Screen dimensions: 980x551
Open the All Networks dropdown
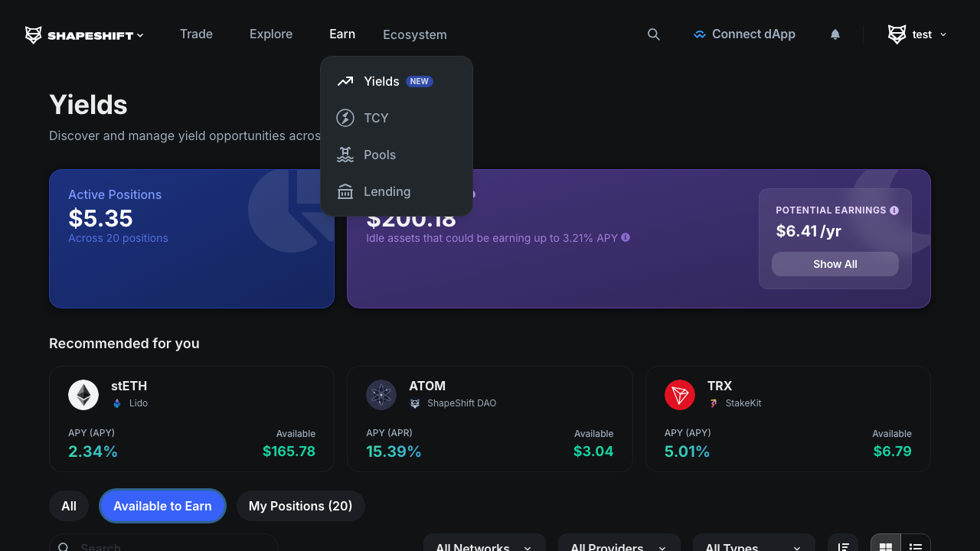coord(484,546)
